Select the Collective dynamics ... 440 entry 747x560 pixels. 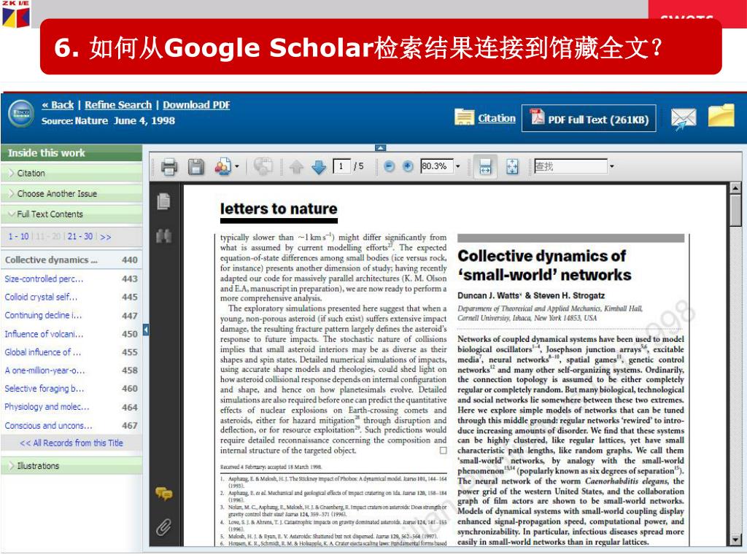(x=71, y=260)
